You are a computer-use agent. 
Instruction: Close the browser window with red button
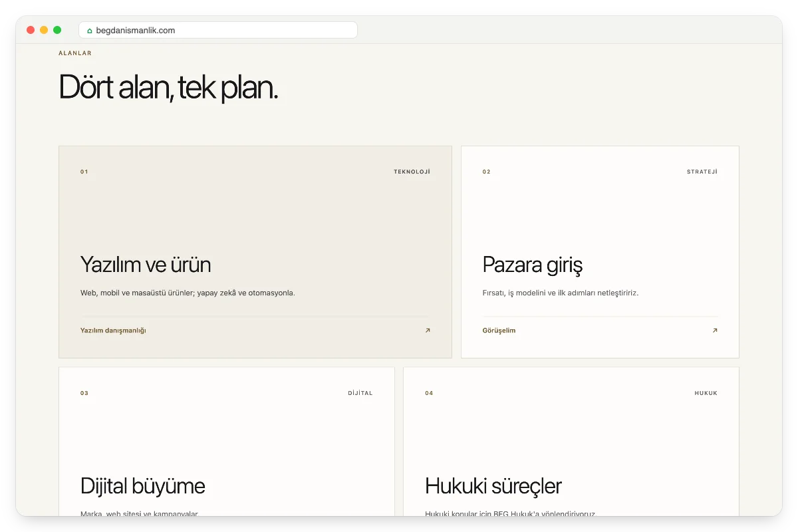point(31,30)
